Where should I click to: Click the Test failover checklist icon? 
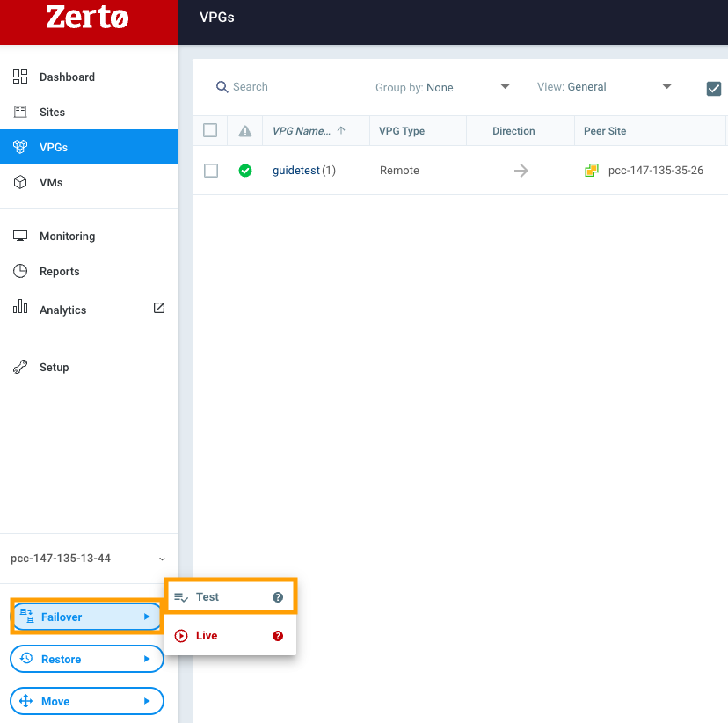click(x=180, y=597)
